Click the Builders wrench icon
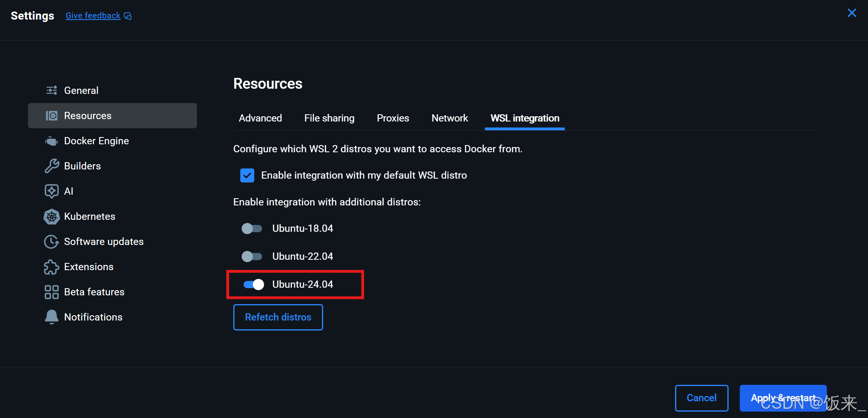 tap(52, 166)
